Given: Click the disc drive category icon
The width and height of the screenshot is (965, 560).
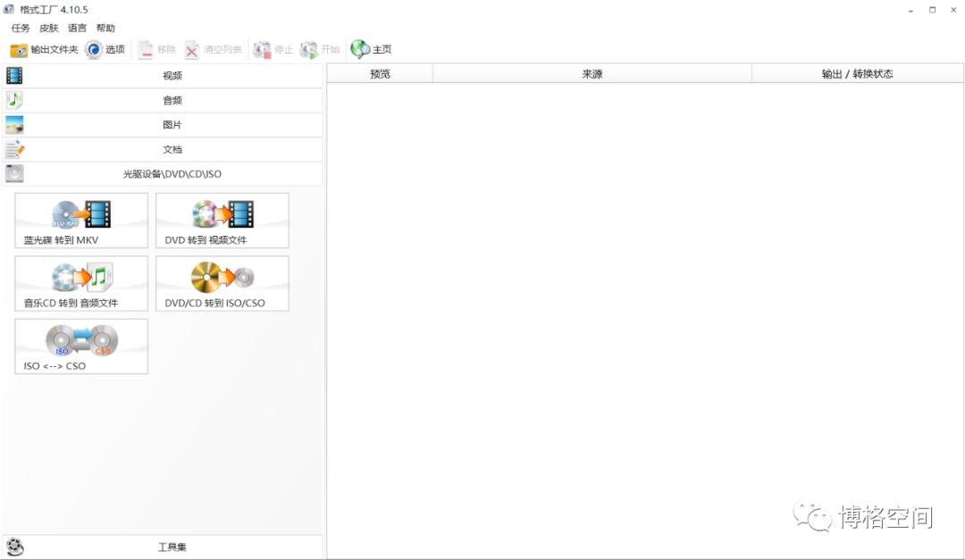Looking at the screenshot, I should tap(14, 173).
